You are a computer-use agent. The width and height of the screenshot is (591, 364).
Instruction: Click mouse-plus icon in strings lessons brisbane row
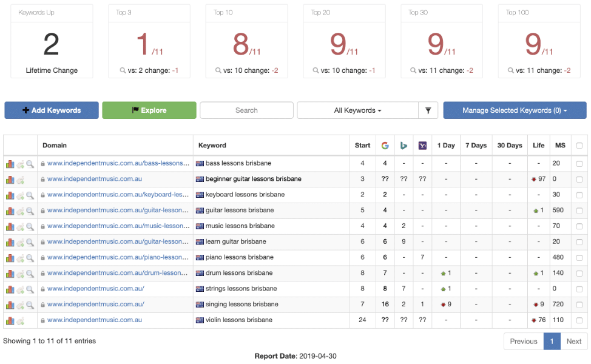coord(21,290)
